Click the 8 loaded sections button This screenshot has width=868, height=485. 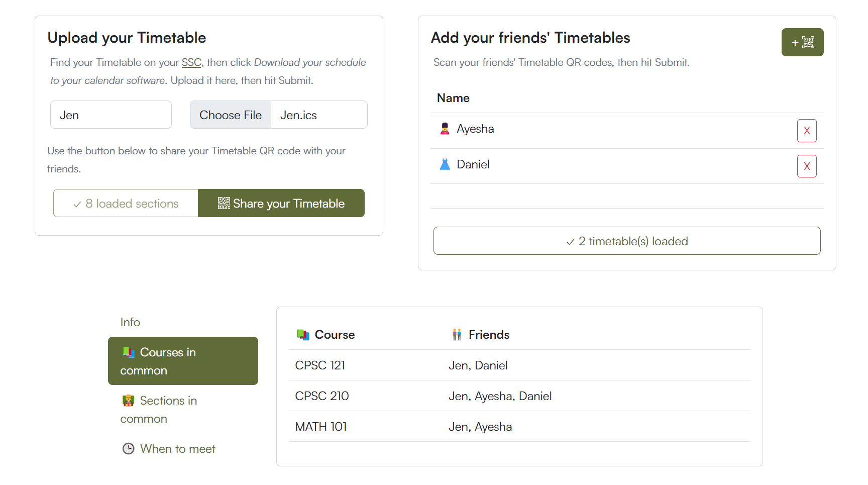pyautogui.click(x=126, y=204)
